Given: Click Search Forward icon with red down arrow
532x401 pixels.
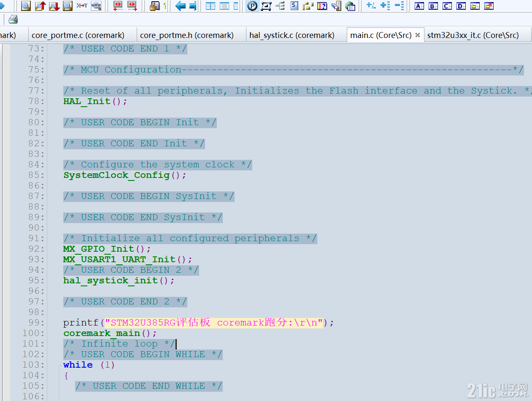Looking at the screenshot, I should tap(54, 6).
